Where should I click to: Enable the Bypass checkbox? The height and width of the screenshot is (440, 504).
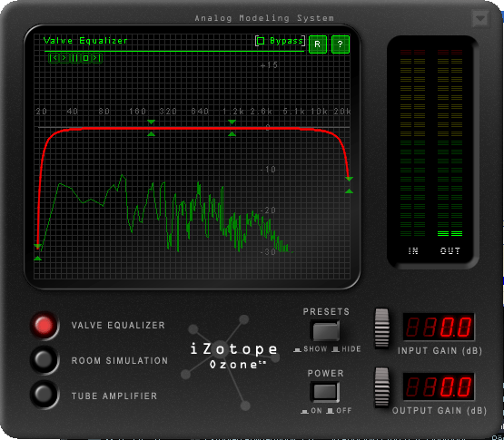(261, 41)
